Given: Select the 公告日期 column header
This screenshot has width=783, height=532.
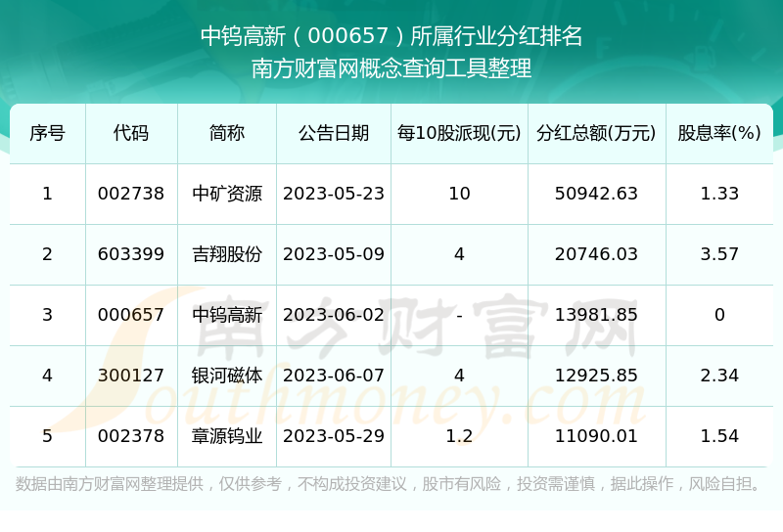Looking at the screenshot, I should tap(334, 133).
